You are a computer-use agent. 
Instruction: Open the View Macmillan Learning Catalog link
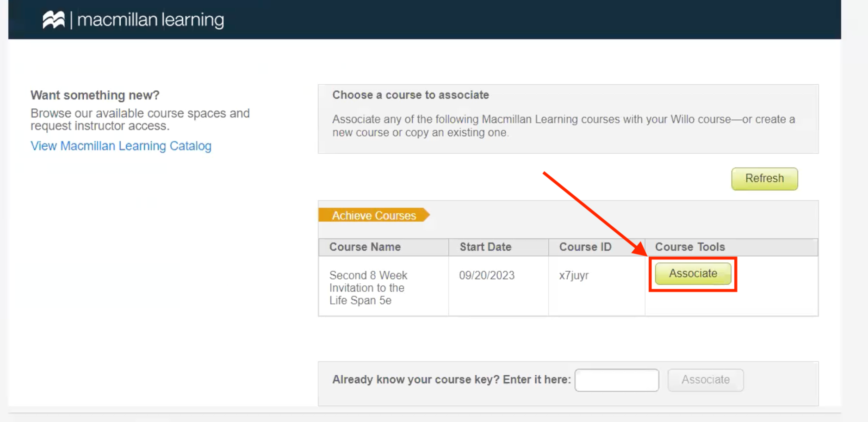[x=121, y=146]
